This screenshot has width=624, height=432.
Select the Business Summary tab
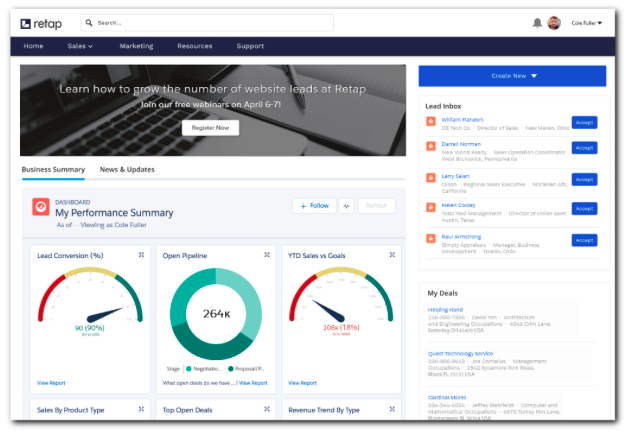coord(53,170)
